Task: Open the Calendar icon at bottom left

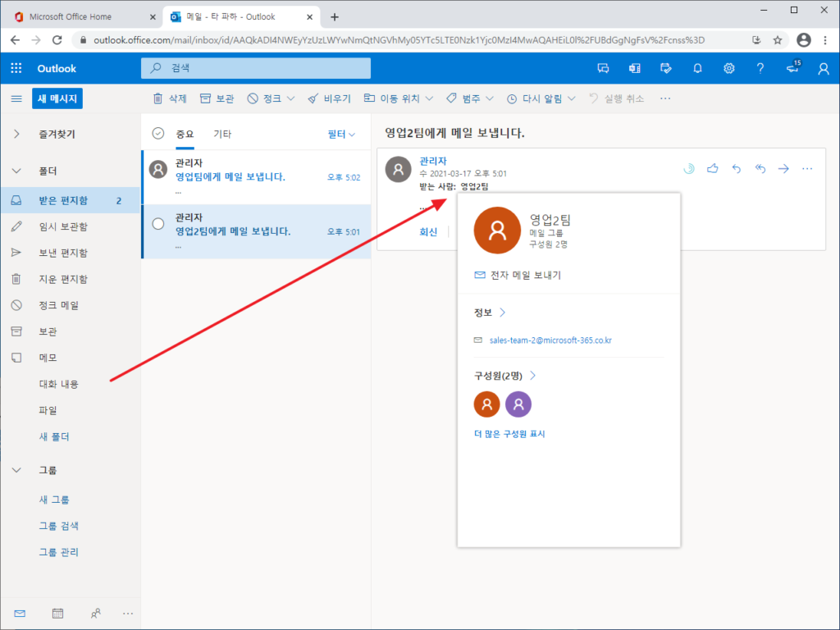Action: point(57,613)
